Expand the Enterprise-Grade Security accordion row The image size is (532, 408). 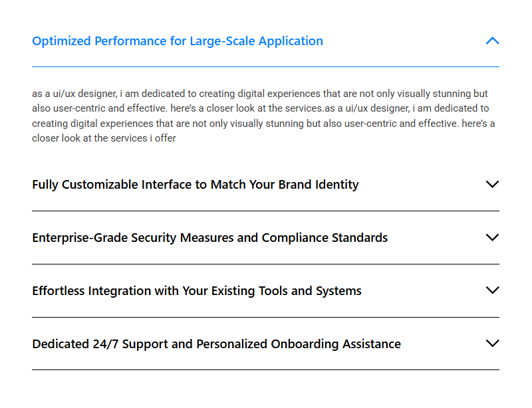(x=266, y=238)
